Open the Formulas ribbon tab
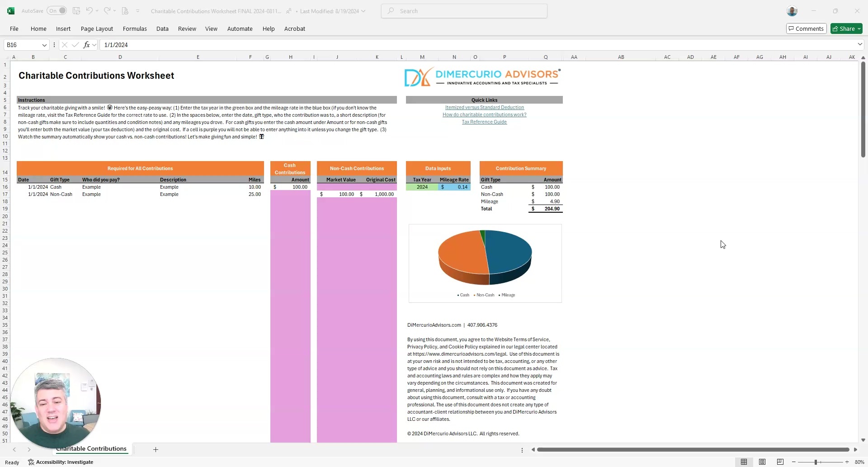 pos(135,29)
